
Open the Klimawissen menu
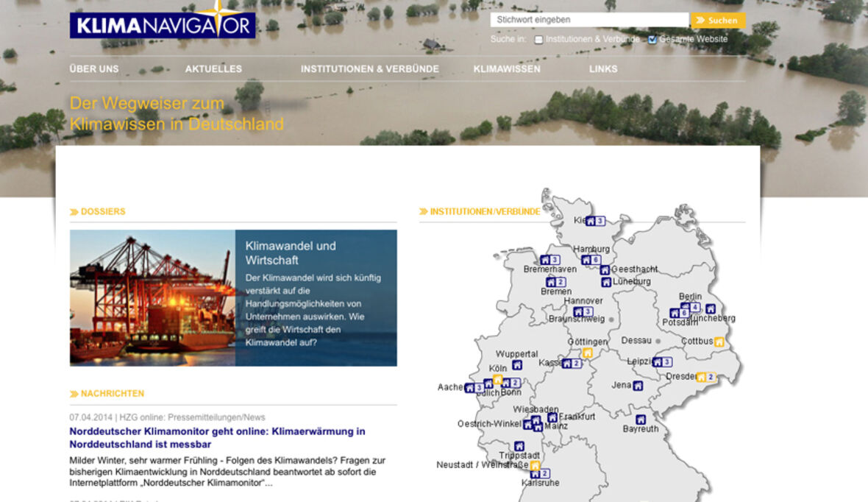click(507, 69)
